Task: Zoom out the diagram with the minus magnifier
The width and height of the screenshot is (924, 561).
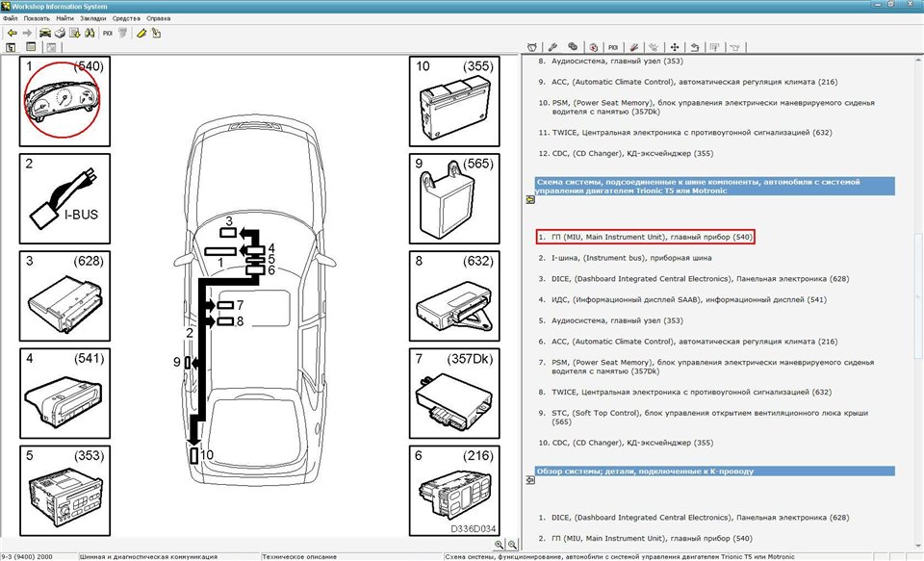Action: (x=512, y=545)
